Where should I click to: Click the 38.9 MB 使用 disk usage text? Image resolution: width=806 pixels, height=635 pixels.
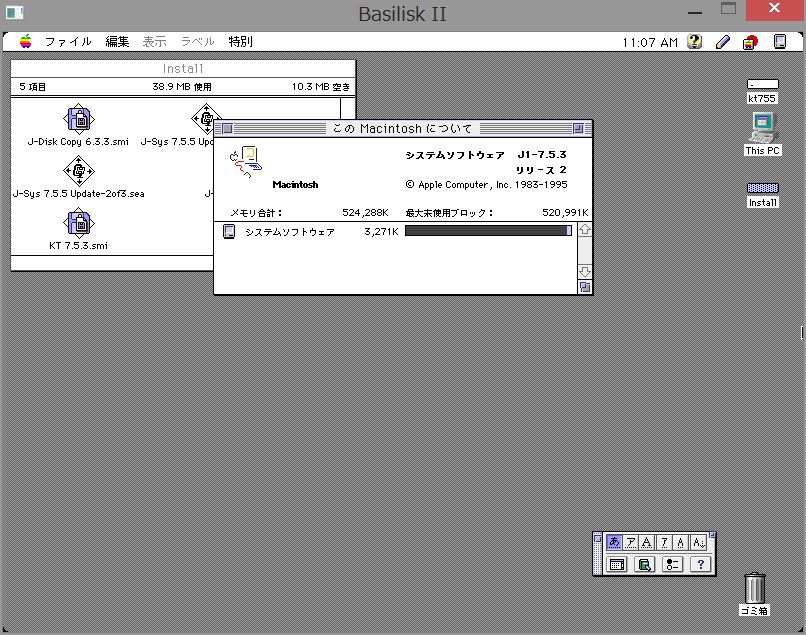click(x=182, y=86)
